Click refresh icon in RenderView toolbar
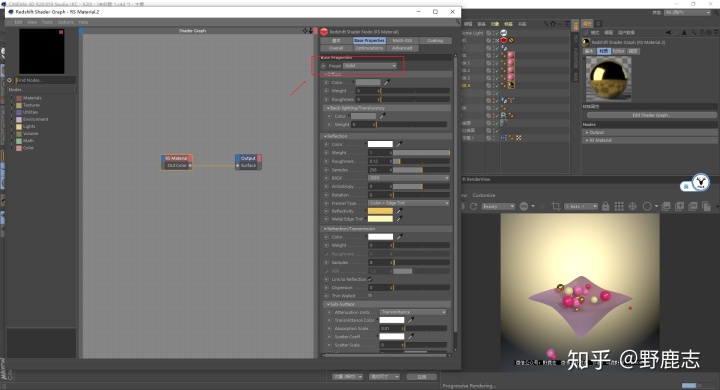Image resolution: width=720 pixels, height=390 pixels. [x=473, y=206]
